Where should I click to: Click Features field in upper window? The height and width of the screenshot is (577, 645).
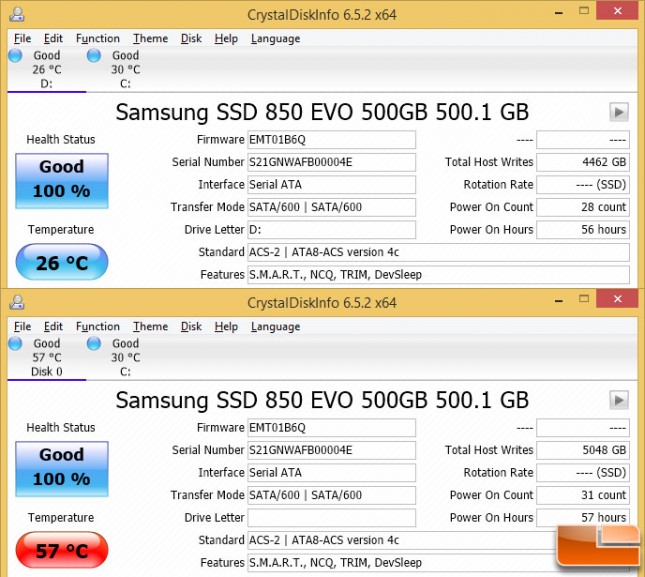click(x=438, y=275)
